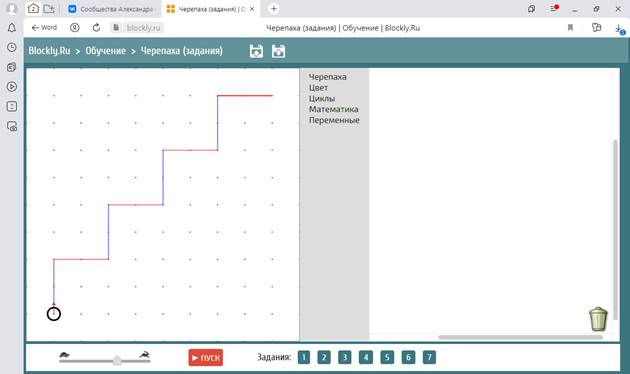630x374 pixels.
Task: Open the Переменные block category
Action: coord(334,120)
